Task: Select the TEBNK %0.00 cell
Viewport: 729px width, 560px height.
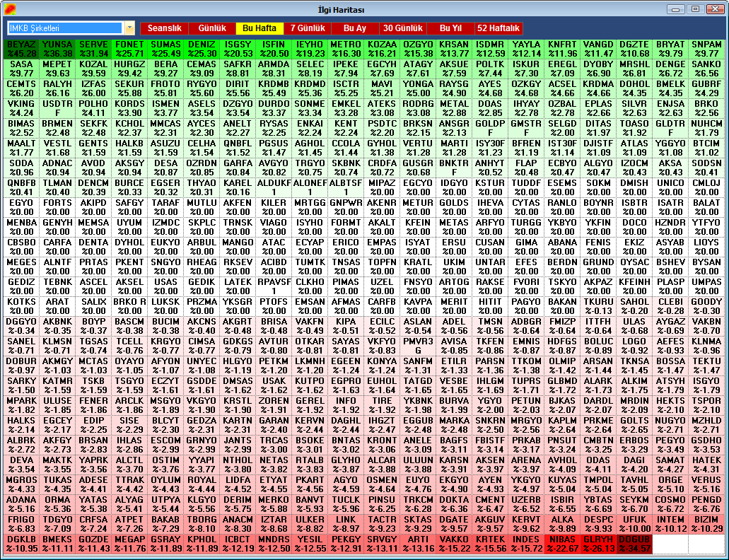Action: pos(58,286)
